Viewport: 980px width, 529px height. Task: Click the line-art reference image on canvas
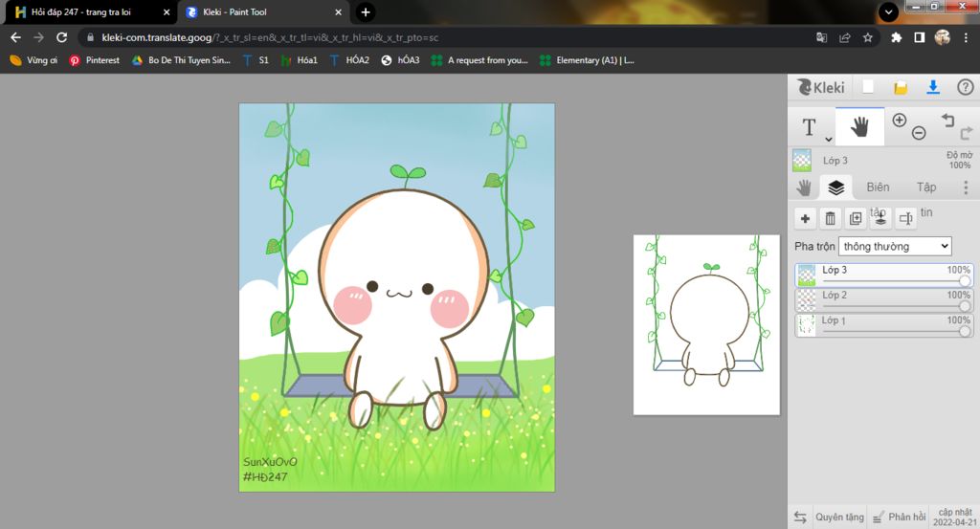pos(706,325)
